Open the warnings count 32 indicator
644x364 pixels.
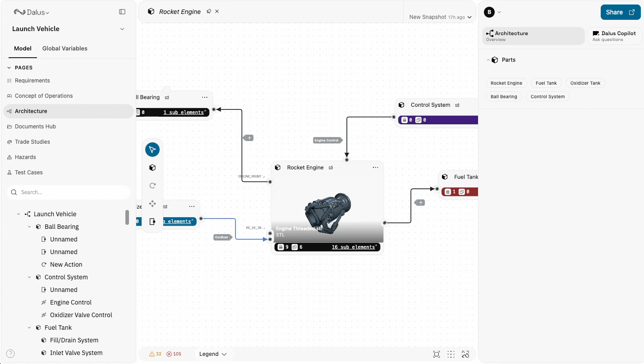155,354
